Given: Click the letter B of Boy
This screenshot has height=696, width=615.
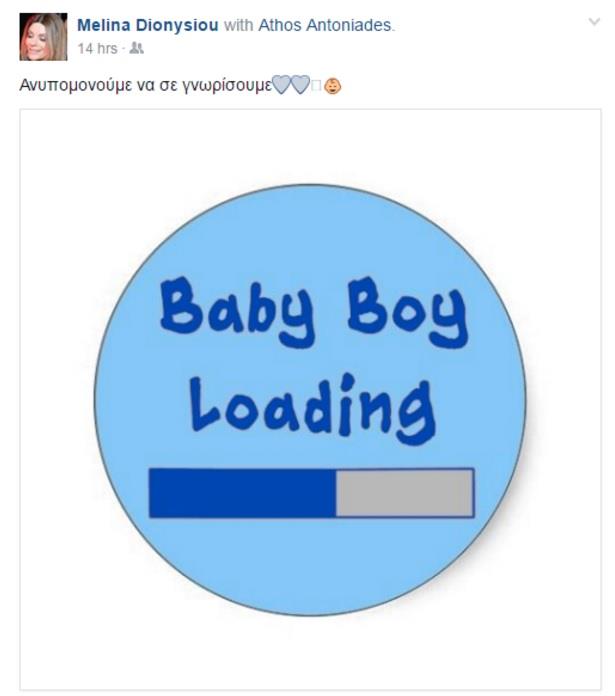Looking at the screenshot, I should point(367,305).
